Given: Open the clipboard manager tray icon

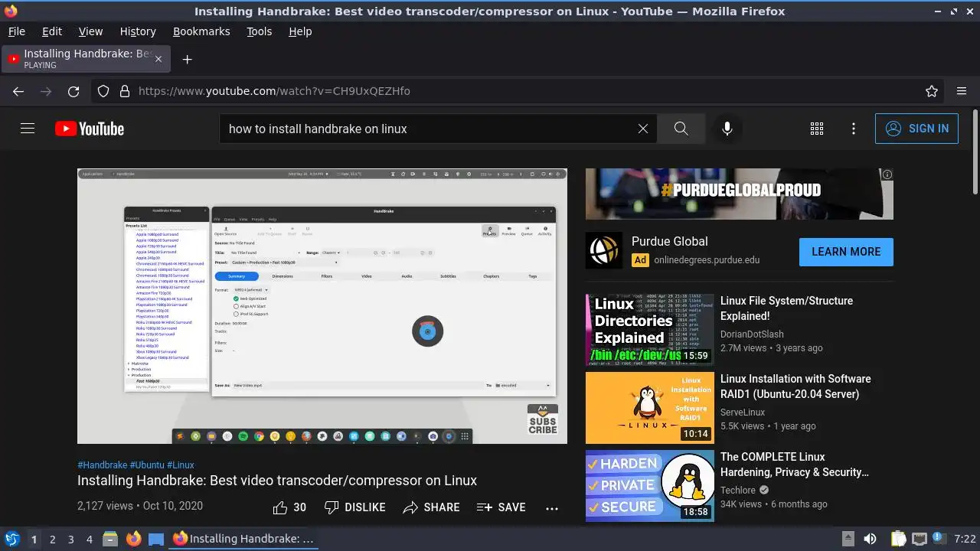Looking at the screenshot, I should point(899,539).
